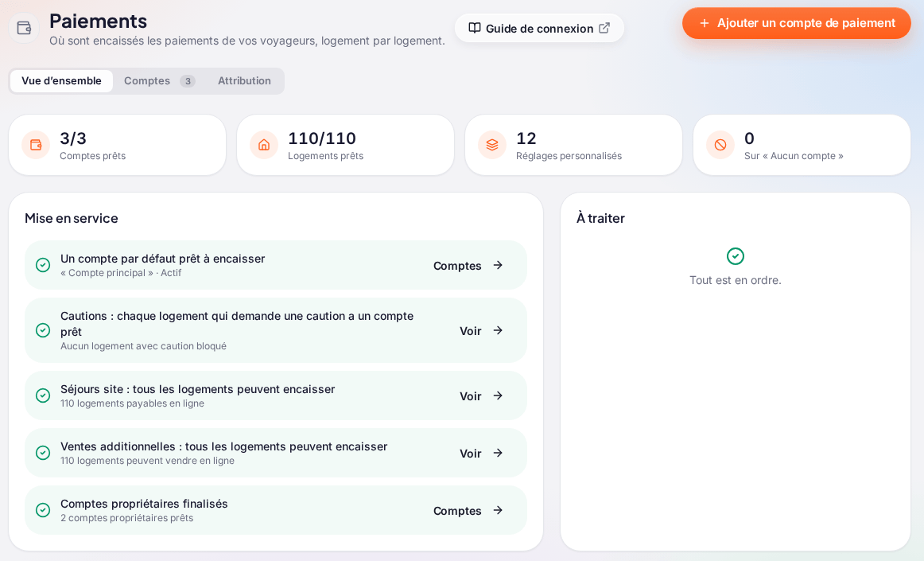Click the check icon on the Cautions row
The image size is (924, 561).
coord(43,330)
